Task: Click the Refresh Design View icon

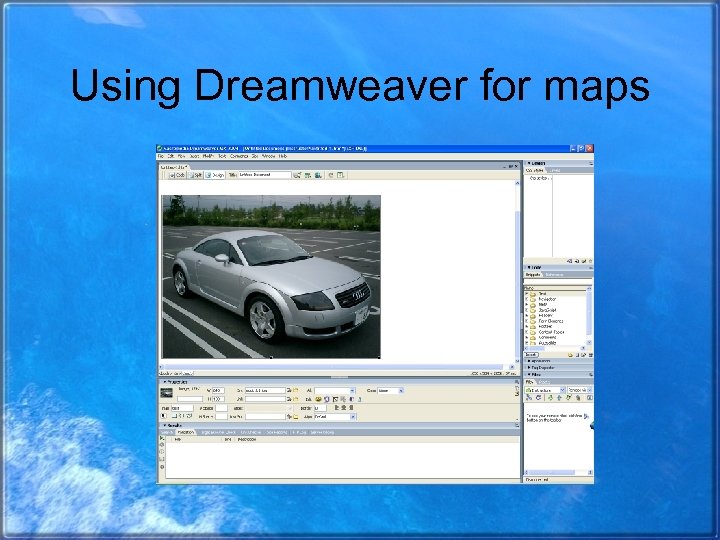Action: [330, 175]
